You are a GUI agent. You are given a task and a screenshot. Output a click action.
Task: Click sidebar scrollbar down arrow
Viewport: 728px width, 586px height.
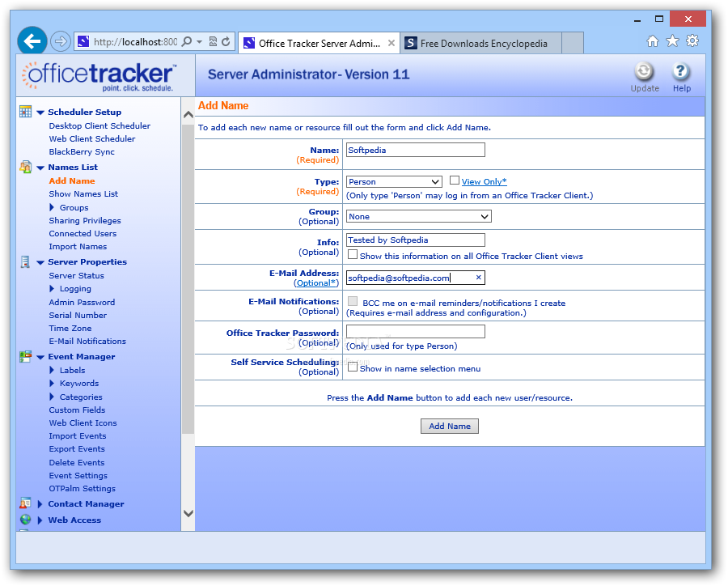(188, 513)
